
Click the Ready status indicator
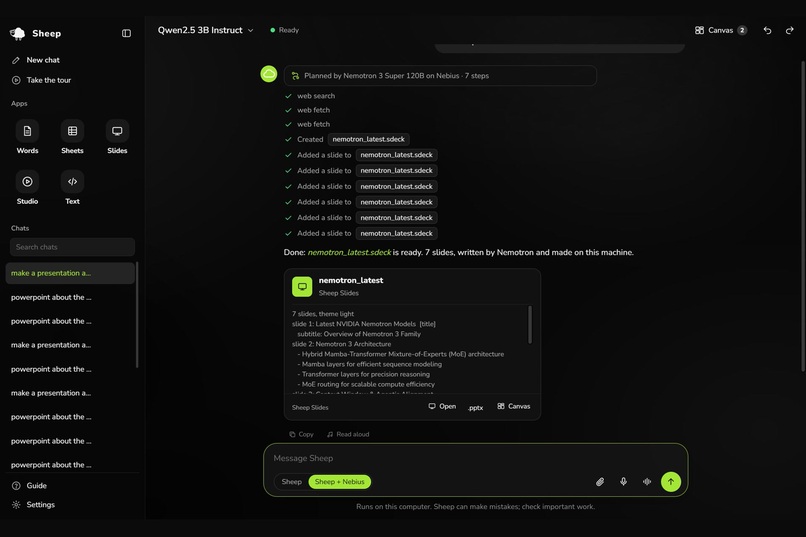pos(284,30)
